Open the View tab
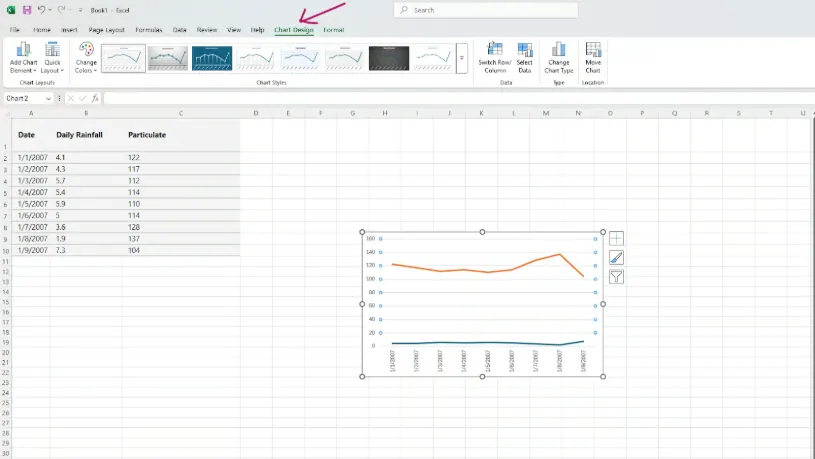Image resolution: width=815 pixels, height=459 pixels. pyautogui.click(x=233, y=30)
